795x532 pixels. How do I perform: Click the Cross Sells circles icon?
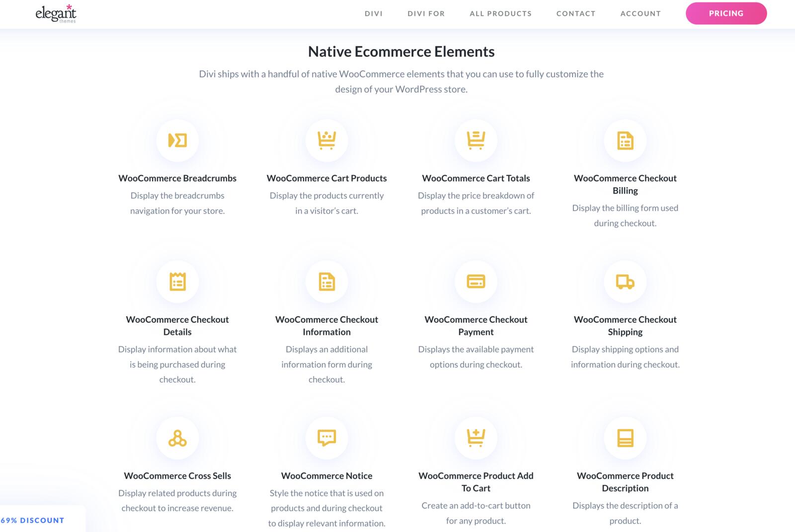(177, 438)
